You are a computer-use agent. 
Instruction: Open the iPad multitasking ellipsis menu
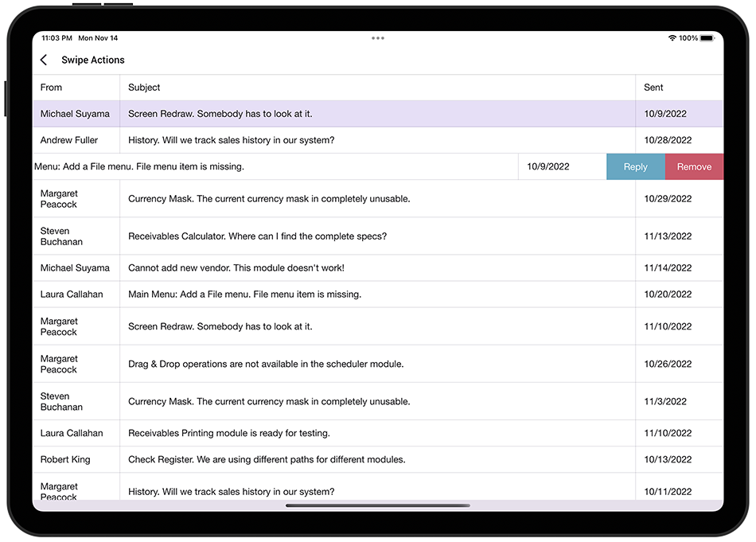[x=378, y=37]
